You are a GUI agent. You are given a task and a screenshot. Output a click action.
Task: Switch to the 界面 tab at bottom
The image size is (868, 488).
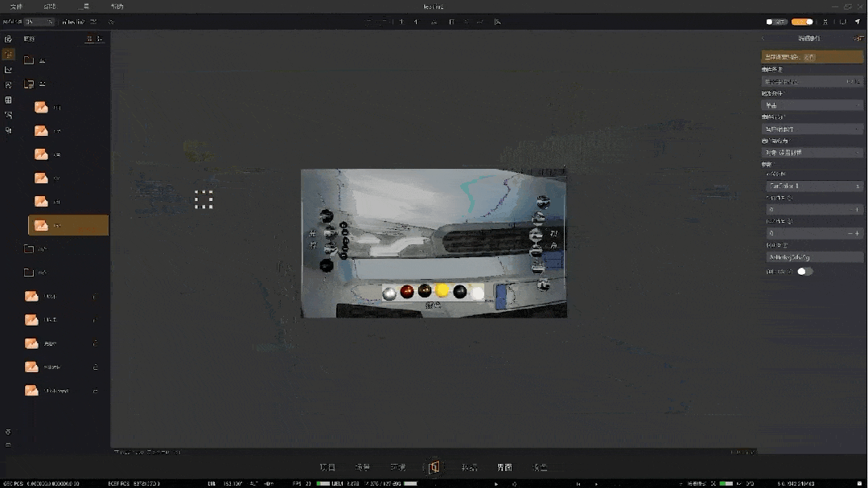(x=504, y=467)
